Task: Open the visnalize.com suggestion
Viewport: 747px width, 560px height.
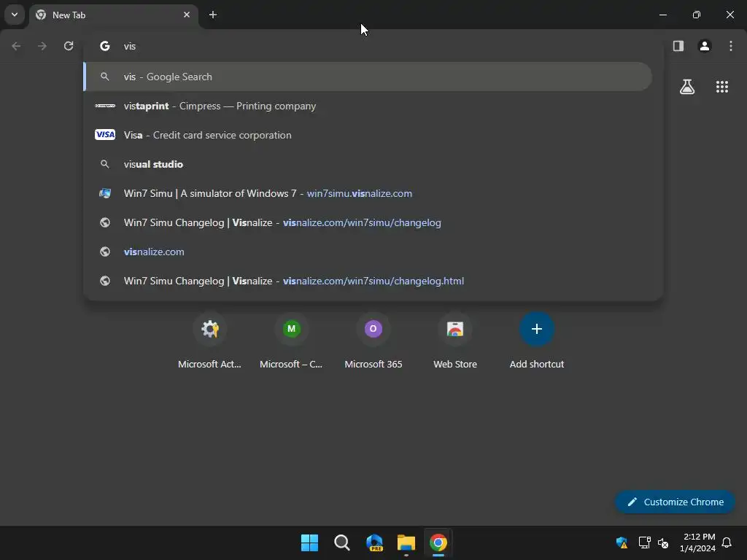Action: coord(368,252)
